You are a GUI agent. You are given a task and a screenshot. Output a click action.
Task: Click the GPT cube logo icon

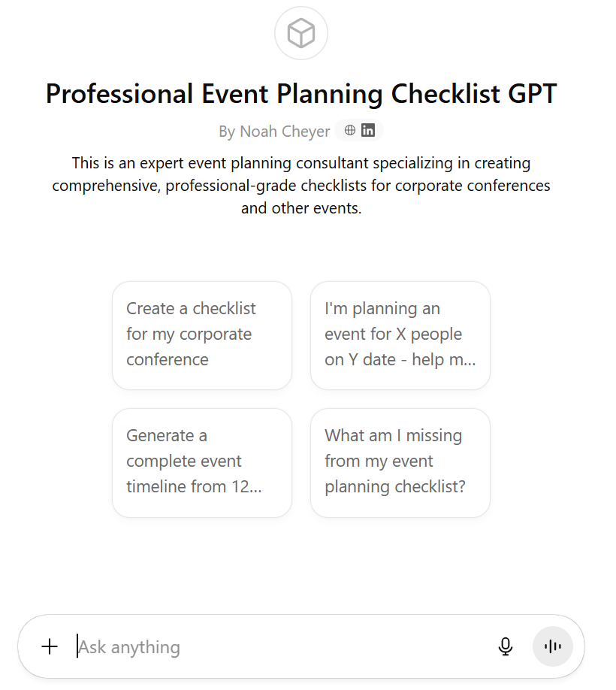301,33
